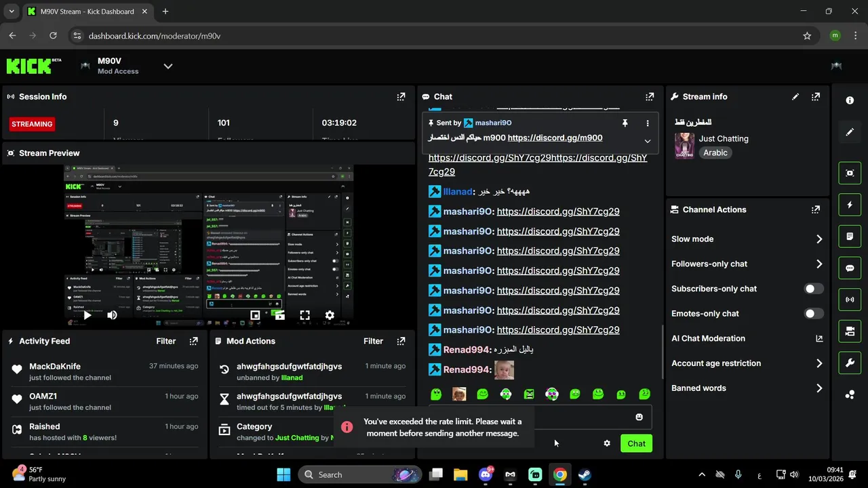Image resolution: width=868 pixels, height=488 pixels.
Task: Send message with the Chat button
Action: coord(636,443)
